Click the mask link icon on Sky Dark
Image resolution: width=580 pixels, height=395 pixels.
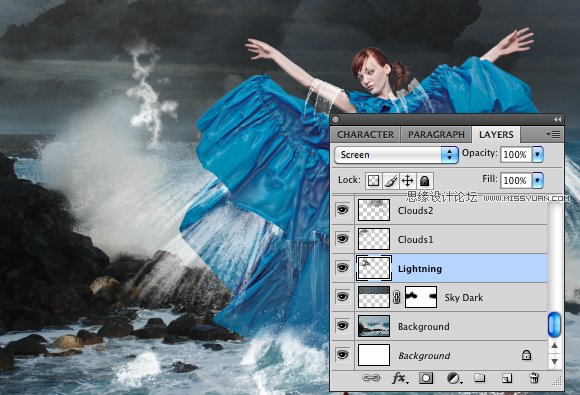(397, 297)
